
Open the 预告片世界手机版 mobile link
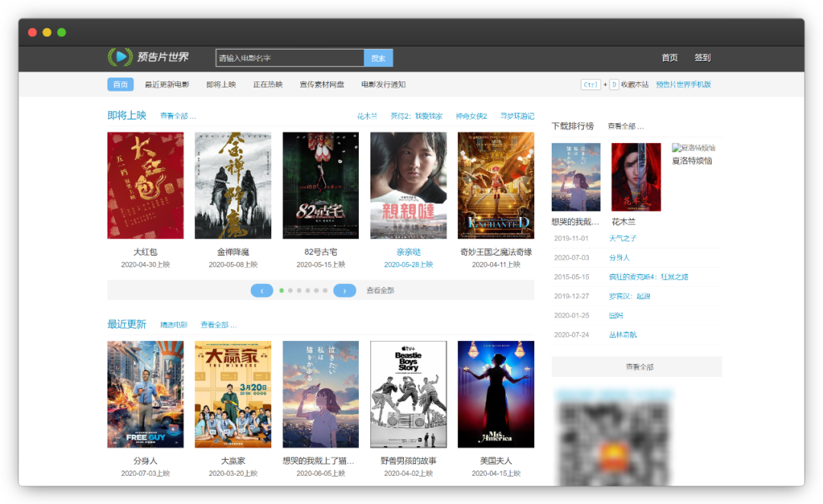pyautogui.click(x=684, y=85)
